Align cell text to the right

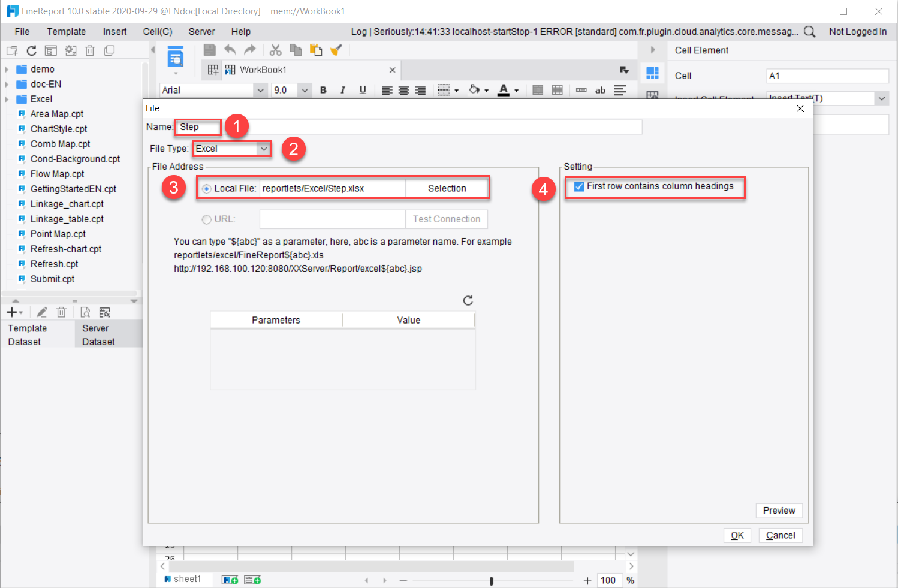click(421, 90)
